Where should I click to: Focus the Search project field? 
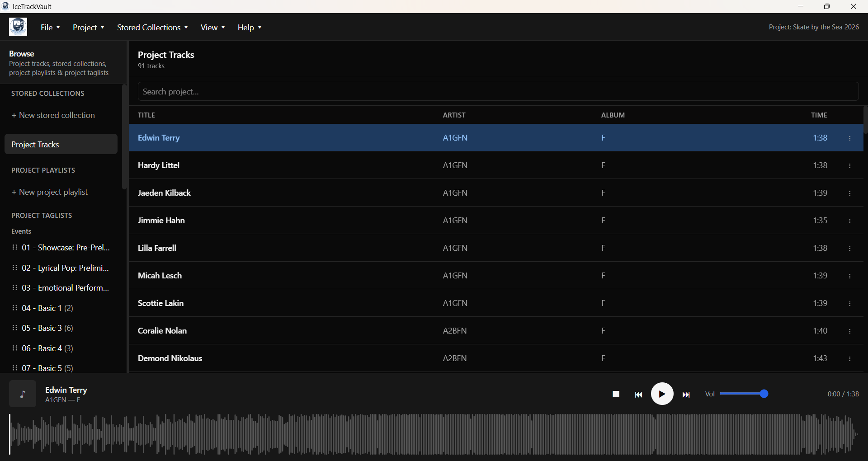tap(498, 92)
